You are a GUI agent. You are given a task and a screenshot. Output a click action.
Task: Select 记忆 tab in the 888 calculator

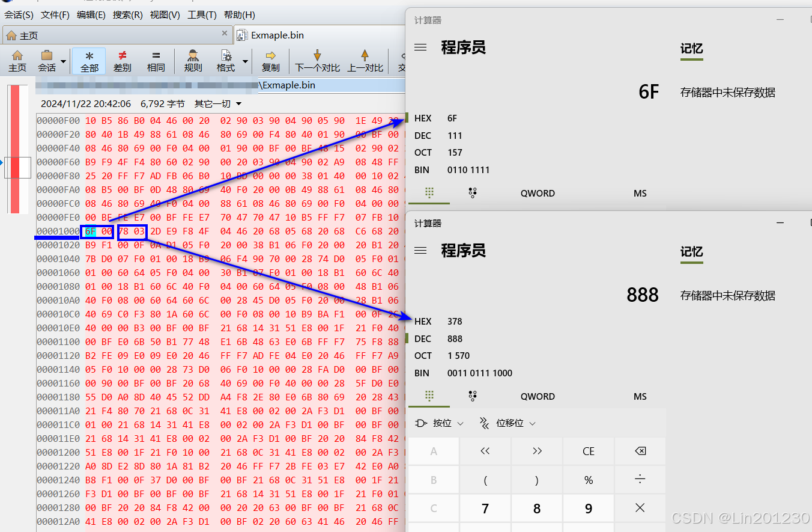tap(691, 252)
